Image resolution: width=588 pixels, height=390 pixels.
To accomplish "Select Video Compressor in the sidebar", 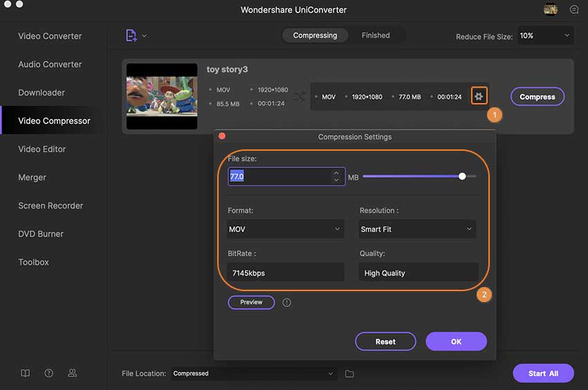I will pos(54,121).
